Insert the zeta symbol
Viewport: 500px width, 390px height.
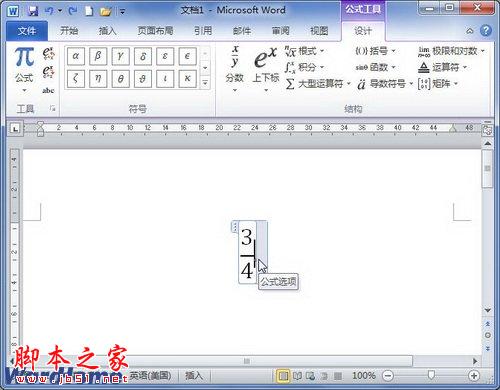[76, 79]
